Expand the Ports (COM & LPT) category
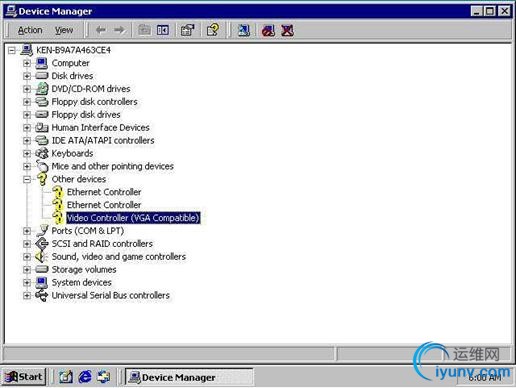 pyautogui.click(x=27, y=231)
